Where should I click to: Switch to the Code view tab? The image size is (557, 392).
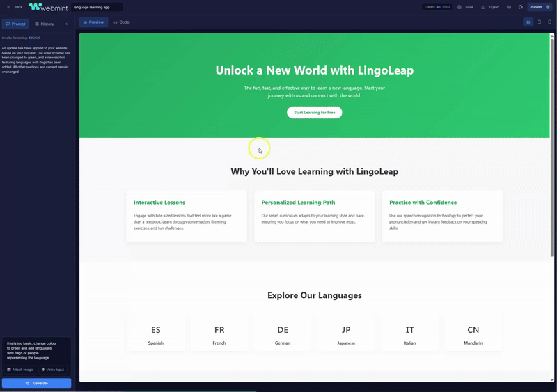[121, 22]
